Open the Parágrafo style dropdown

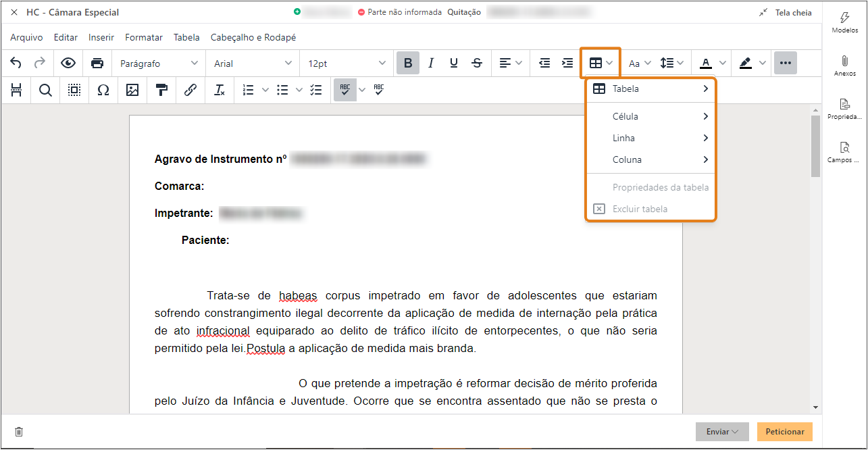[157, 63]
